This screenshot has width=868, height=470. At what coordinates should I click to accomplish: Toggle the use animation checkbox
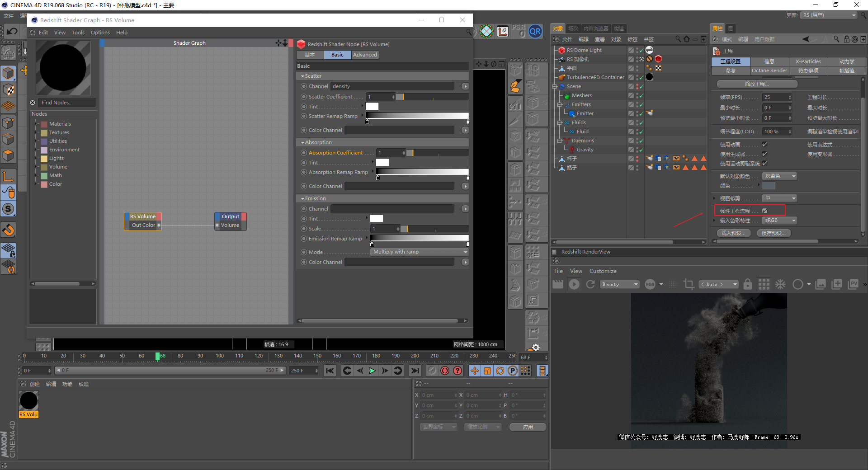[x=764, y=145]
